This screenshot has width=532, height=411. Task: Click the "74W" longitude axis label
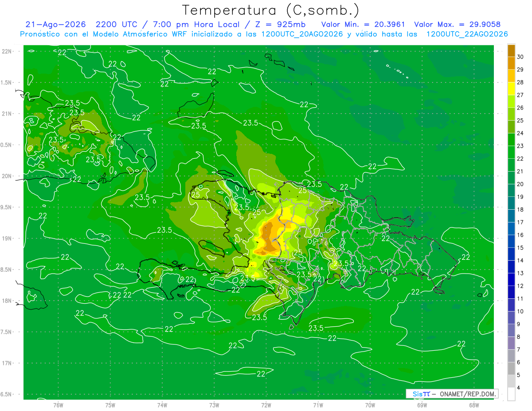pos(162,405)
